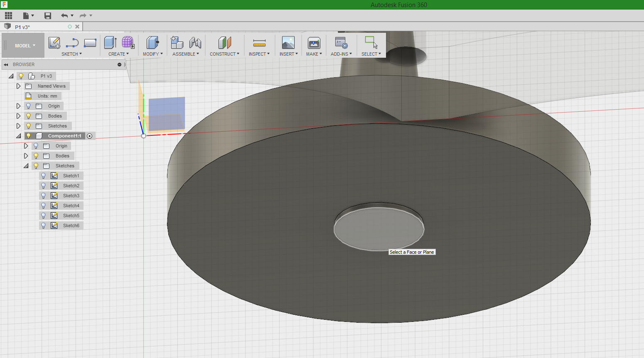The width and height of the screenshot is (644, 358).
Task: Close the P1 v3 document tab
Action: point(77,27)
